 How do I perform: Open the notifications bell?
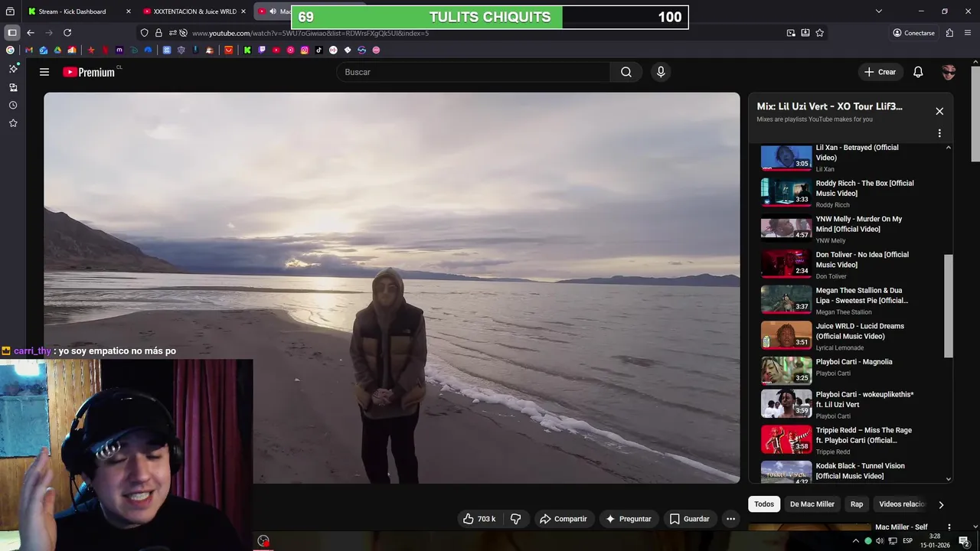click(918, 72)
